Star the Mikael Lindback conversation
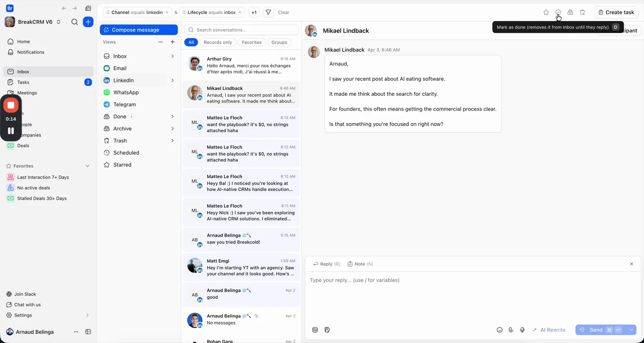This screenshot has width=644, height=343. coord(546,12)
